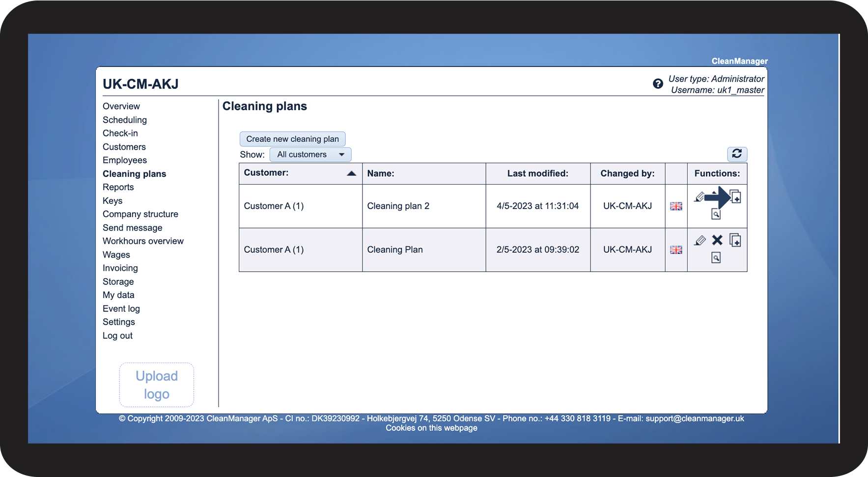Open Cookies on this webpage link
The image size is (868, 477).
point(431,428)
